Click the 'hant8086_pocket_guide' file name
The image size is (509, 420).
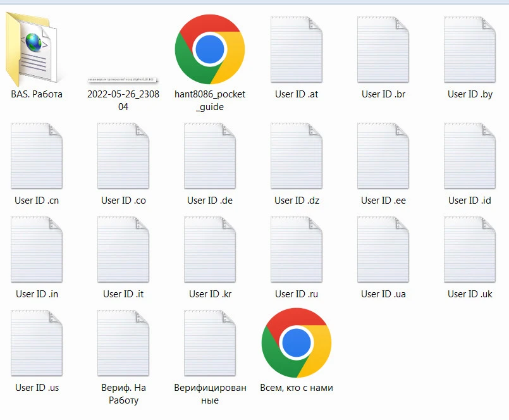point(210,101)
